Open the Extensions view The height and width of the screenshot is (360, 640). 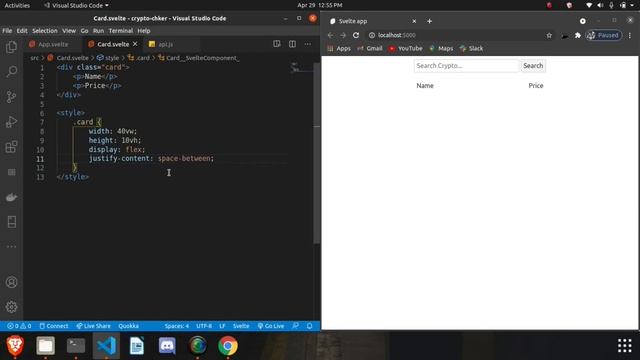point(11,147)
